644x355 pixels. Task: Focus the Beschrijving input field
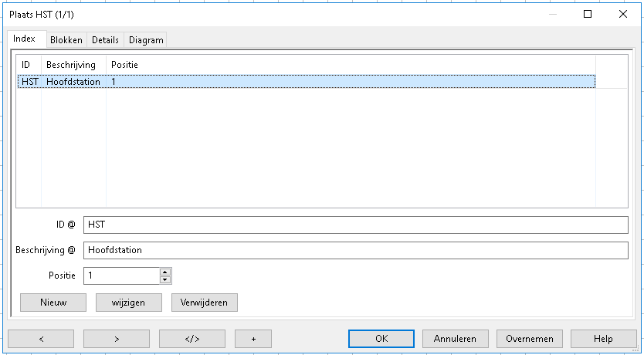pyautogui.click(x=355, y=250)
